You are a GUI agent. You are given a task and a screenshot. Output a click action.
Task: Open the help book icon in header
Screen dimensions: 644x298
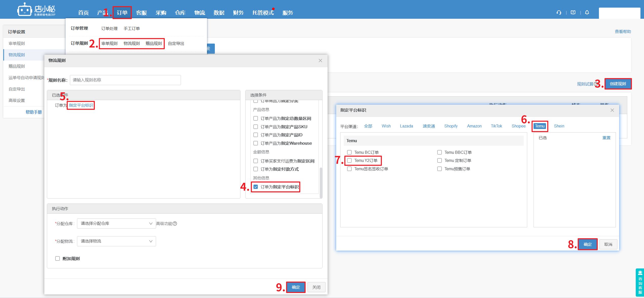click(x=573, y=13)
